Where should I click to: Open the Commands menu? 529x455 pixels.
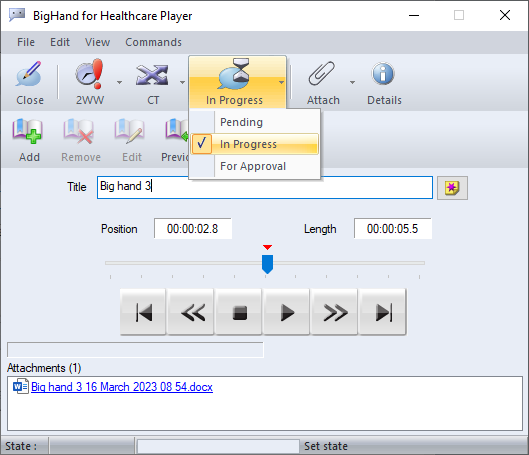point(154,42)
